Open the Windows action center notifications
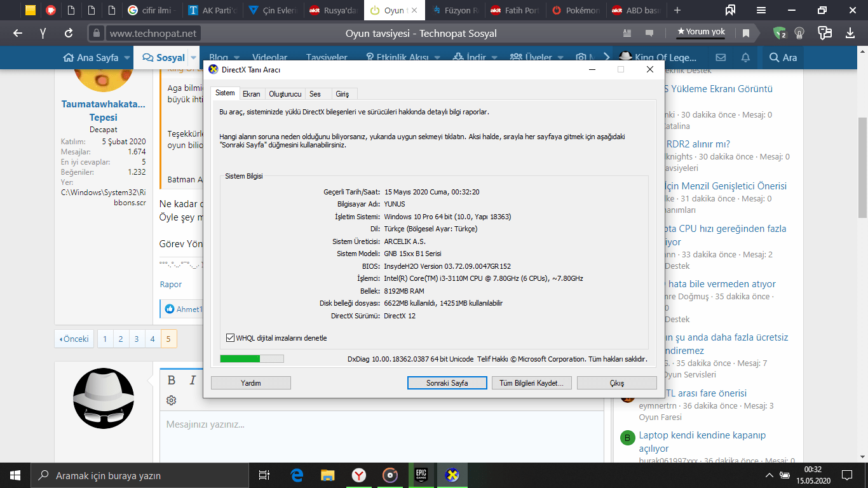 point(847,475)
